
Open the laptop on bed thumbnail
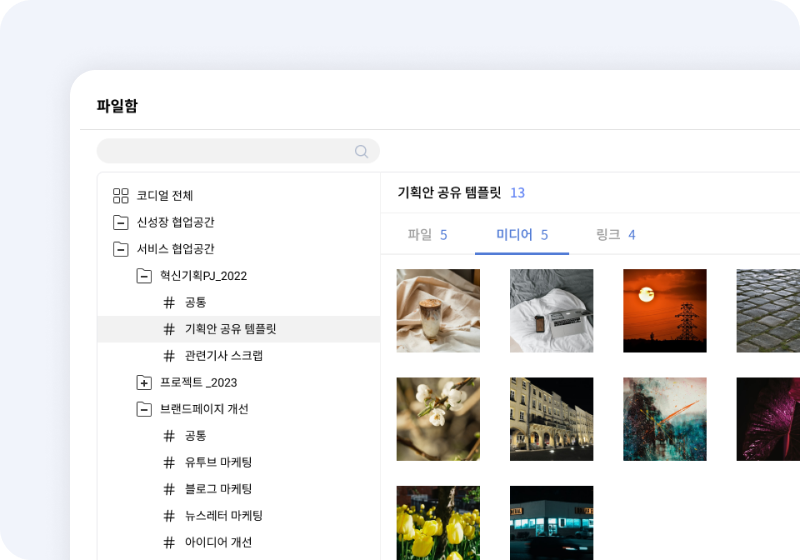(552, 311)
